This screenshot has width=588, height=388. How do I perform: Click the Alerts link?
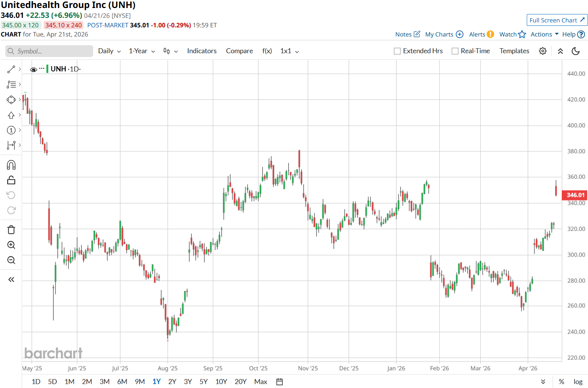(477, 34)
